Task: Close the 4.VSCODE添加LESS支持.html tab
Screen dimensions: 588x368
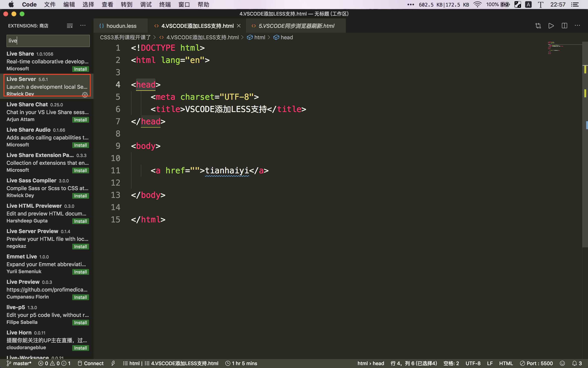Action: click(x=239, y=26)
